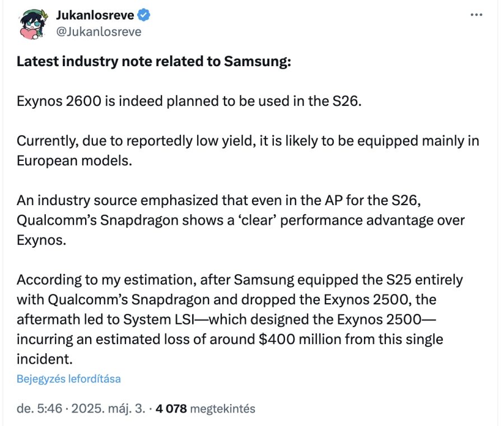504x426 pixels.
Task: Open the three-dot more options menu
Action: pyautogui.click(x=476, y=15)
